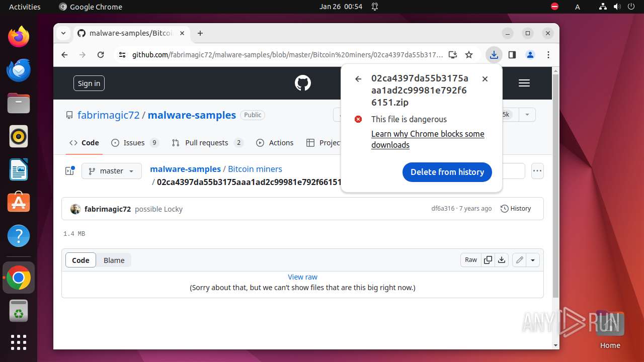The height and width of the screenshot is (362, 644).
Task: Open the Files manager dock icon
Action: click(x=19, y=103)
